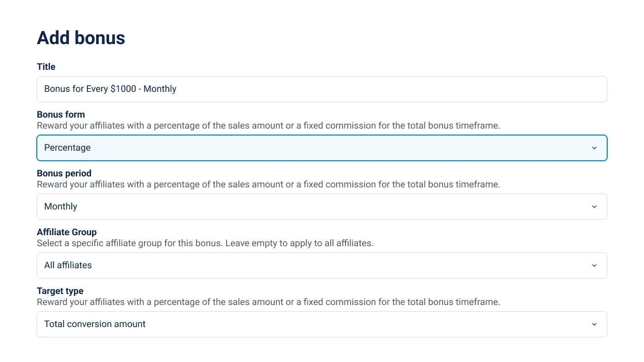Click the chevron icon in All affiliates dropdown

[594, 266]
